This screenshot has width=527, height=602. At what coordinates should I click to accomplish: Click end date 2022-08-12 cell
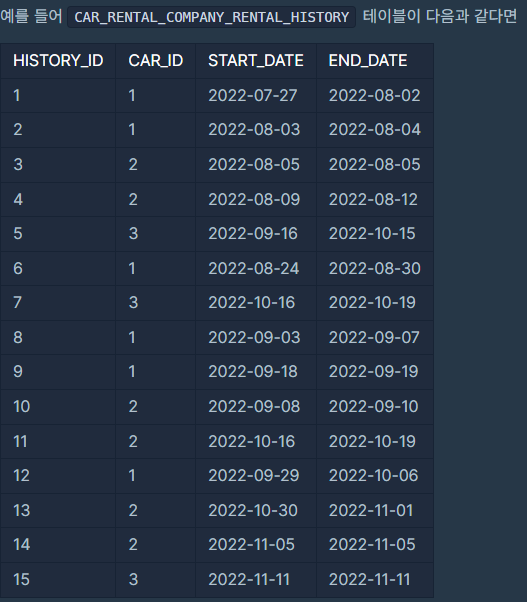click(x=375, y=200)
